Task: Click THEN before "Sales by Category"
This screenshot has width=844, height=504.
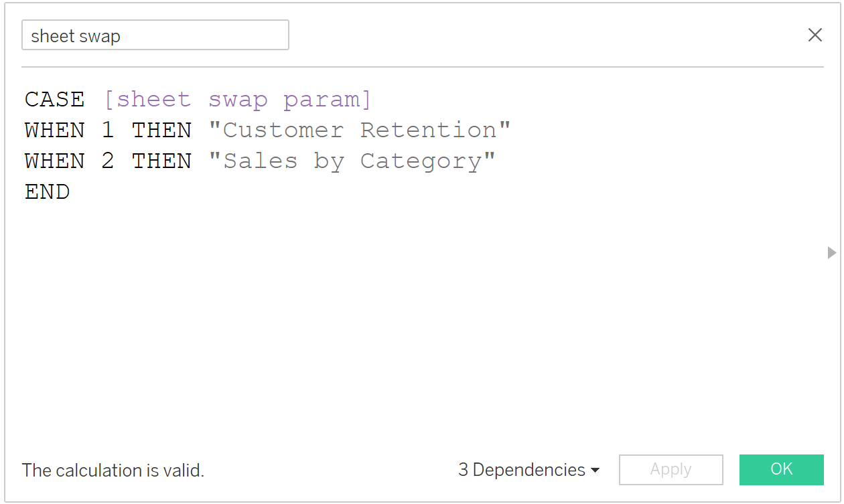Action: point(161,161)
